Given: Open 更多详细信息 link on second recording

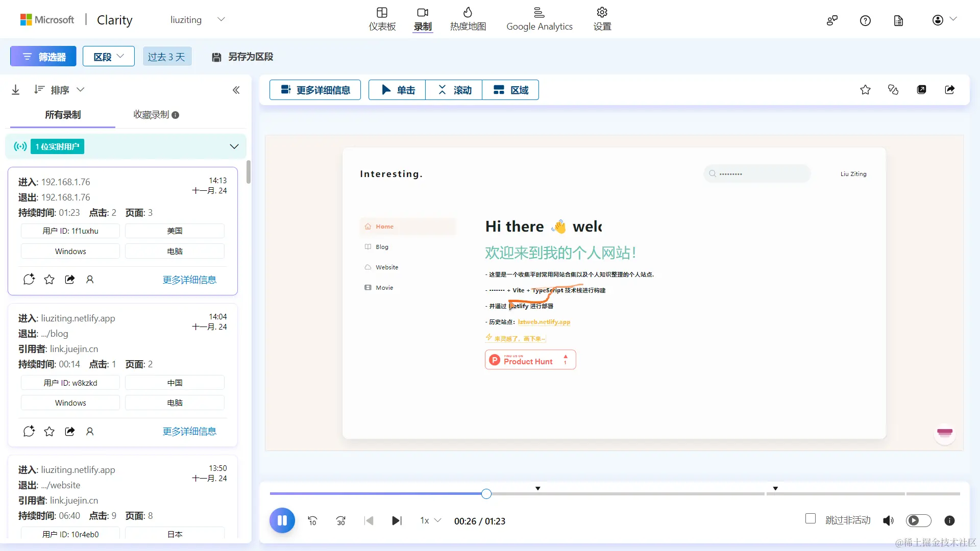Looking at the screenshot, I should point(189,432).
